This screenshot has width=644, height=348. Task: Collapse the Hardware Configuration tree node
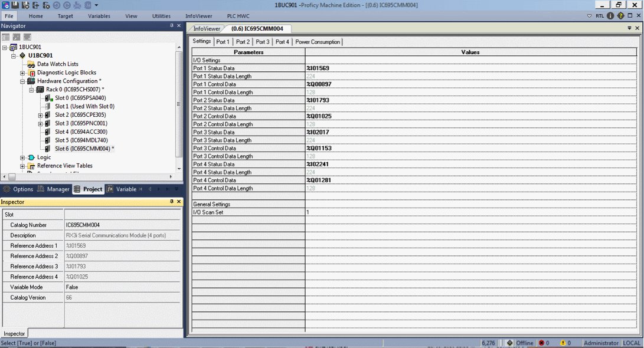coord(22,81)
